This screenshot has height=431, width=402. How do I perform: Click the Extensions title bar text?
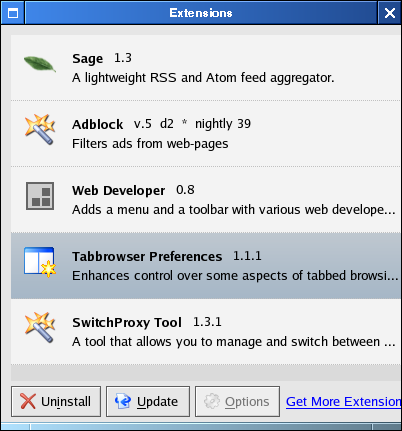coord(201,13)
